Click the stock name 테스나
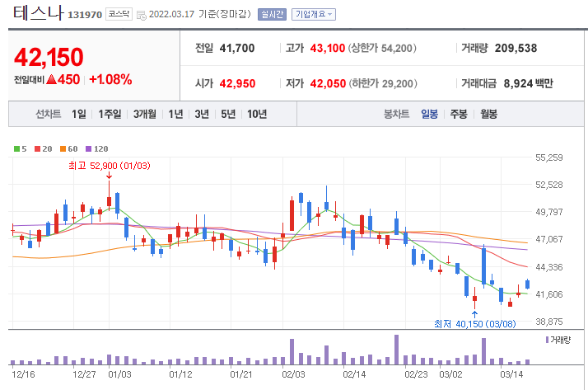This screenshot has height=390, width=588. tap(38, 12)
